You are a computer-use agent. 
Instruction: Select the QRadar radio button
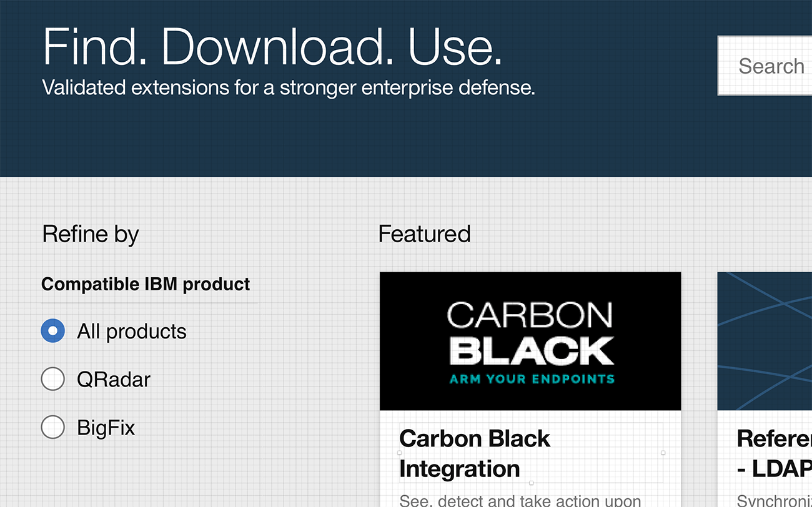click(x=53, y=378)
